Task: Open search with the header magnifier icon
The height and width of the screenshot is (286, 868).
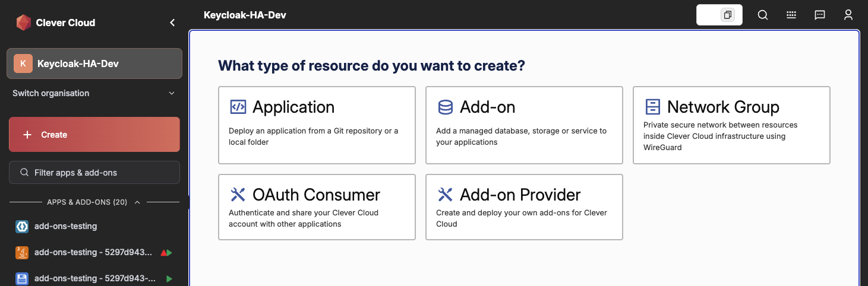Action: point(763,15)
